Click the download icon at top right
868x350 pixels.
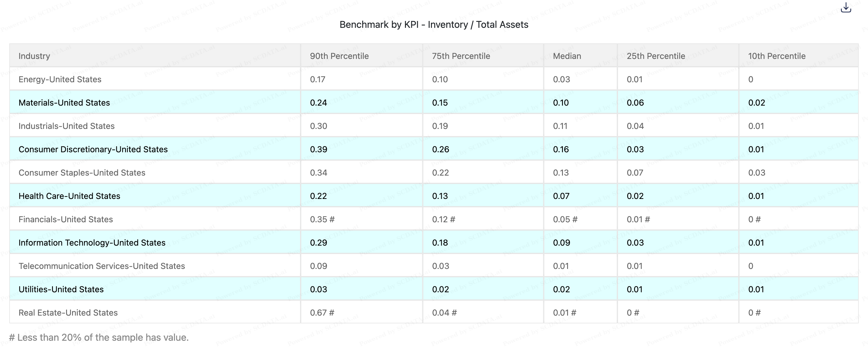(x=846, y=8)
